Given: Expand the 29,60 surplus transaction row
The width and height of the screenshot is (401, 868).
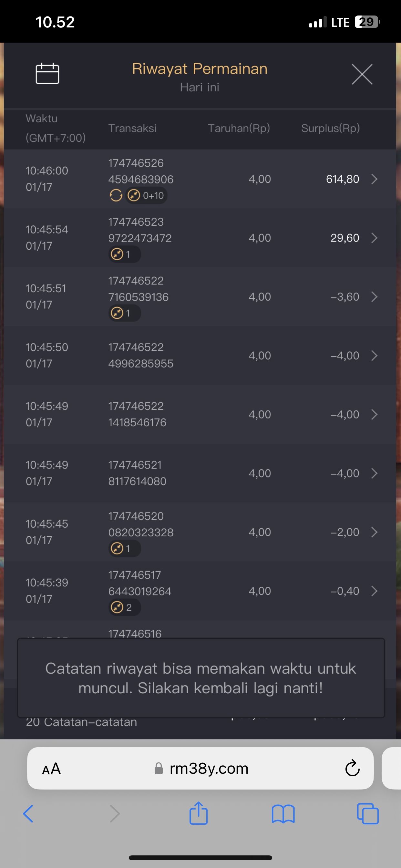Looking at the screenshot, I should tap(374, 238).
